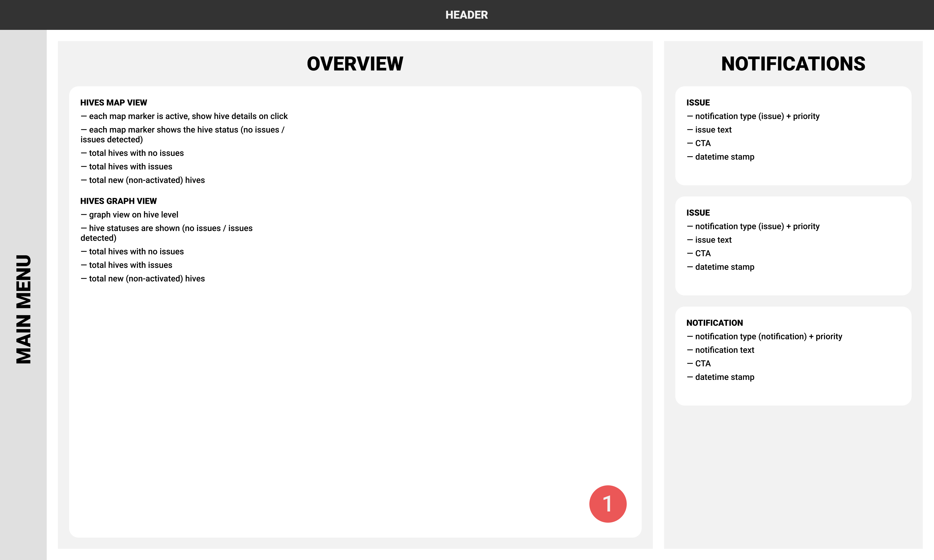Open the HIVES MAP VIEW section

[x=115, y=103]
